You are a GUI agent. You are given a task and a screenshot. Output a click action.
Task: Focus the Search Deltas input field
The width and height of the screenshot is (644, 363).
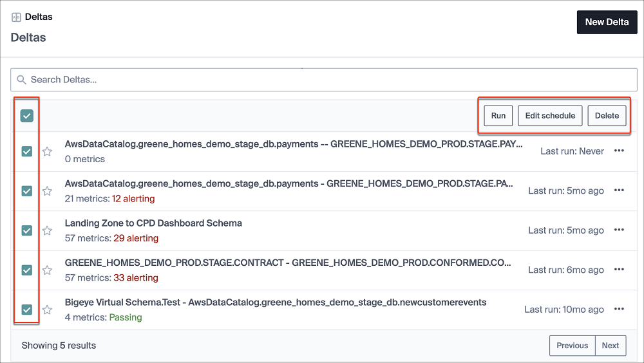324,80
